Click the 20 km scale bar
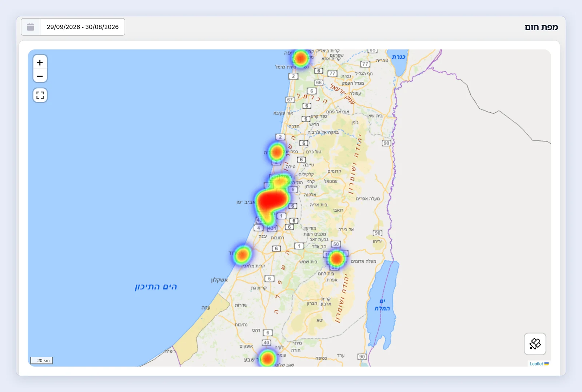Screen dimensions: 582x392 (41, 360)
